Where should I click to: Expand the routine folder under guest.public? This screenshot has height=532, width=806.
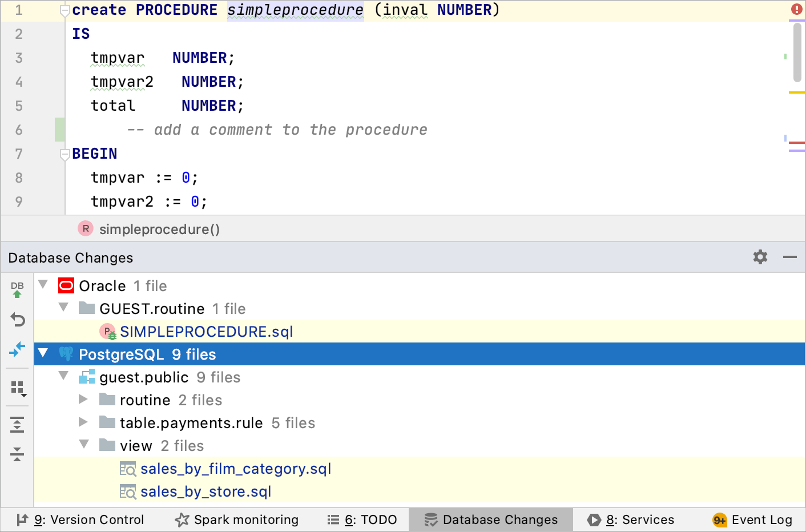pos(83,400)
